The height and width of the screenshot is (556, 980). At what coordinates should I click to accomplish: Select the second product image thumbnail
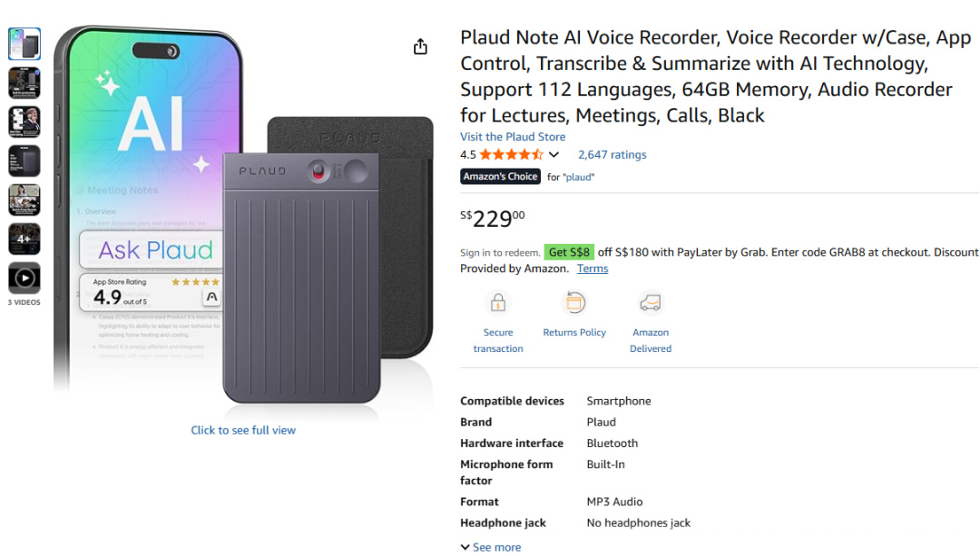(x=24, y=83)
